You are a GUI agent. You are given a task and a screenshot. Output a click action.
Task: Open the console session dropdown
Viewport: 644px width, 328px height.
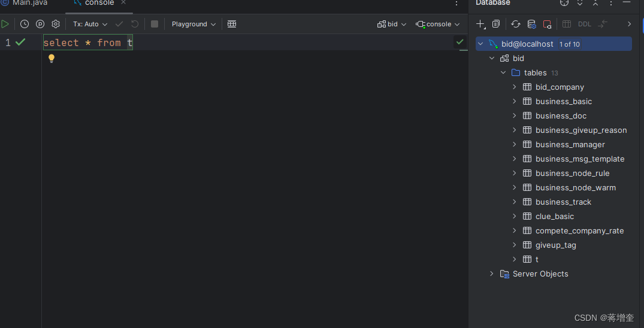click(438, 24)
